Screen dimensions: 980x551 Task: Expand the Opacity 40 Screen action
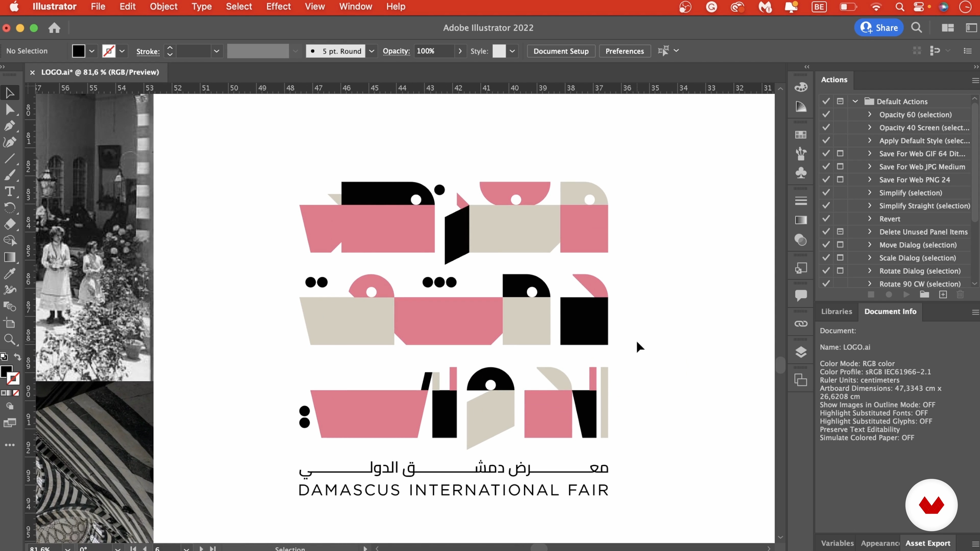(869, 127)
